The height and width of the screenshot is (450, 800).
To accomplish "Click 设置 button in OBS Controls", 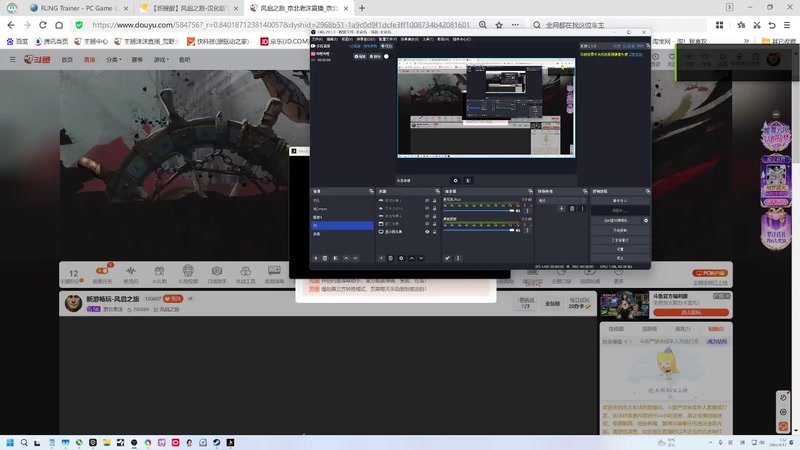I will click(x=620, y=249).
